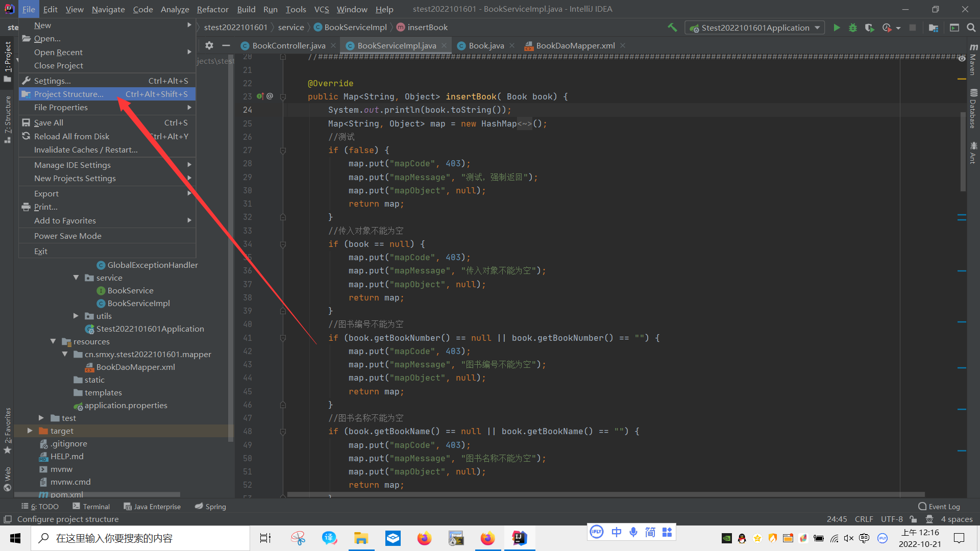Toggle Power Save Mode
980x551 pixels.
68,236
